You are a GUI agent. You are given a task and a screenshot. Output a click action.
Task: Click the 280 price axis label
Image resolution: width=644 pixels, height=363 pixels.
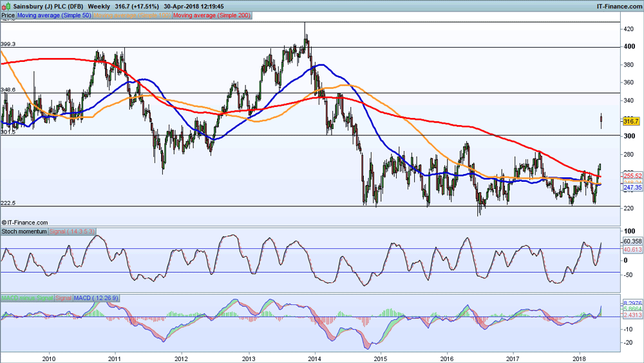pyautogui.click(x=629, y=154)
